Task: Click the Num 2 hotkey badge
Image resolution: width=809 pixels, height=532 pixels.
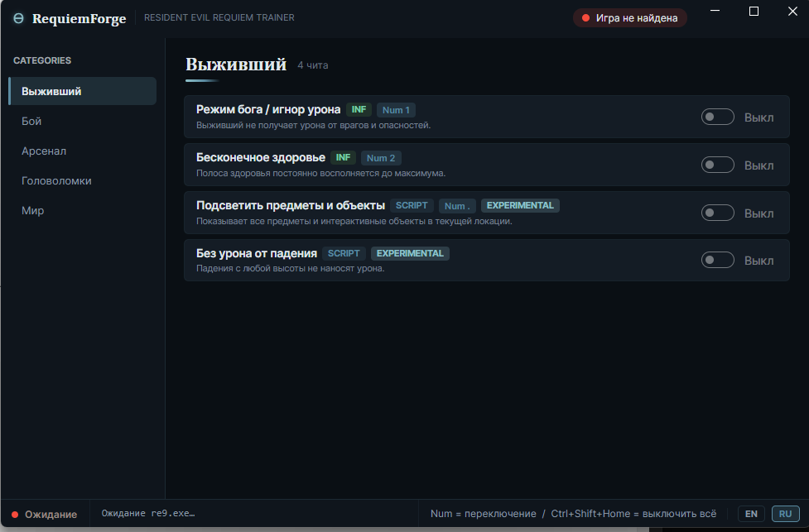Action: (381, 158)
